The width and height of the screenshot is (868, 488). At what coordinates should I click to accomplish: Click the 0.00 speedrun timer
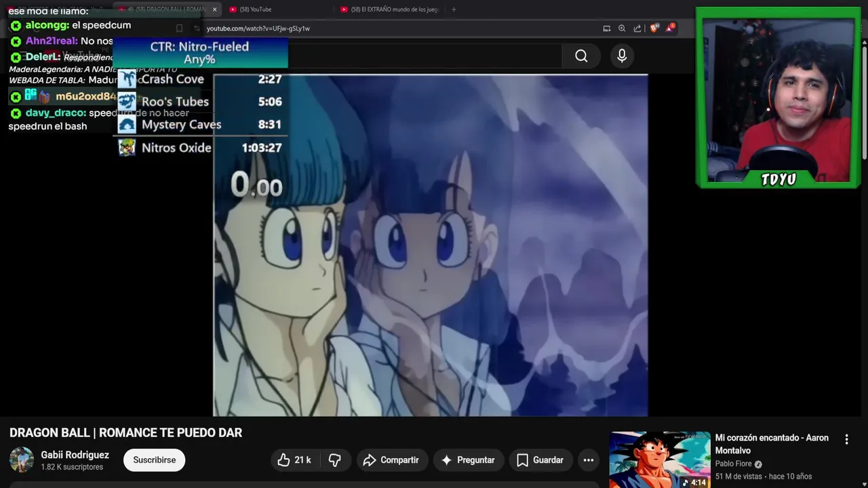(256, 184)
